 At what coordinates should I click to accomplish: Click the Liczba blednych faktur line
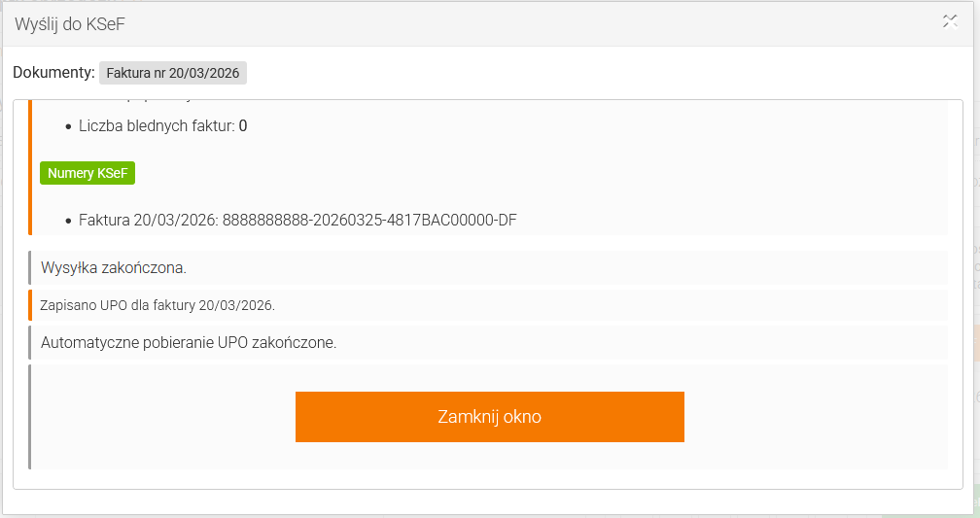coord(156,126)
